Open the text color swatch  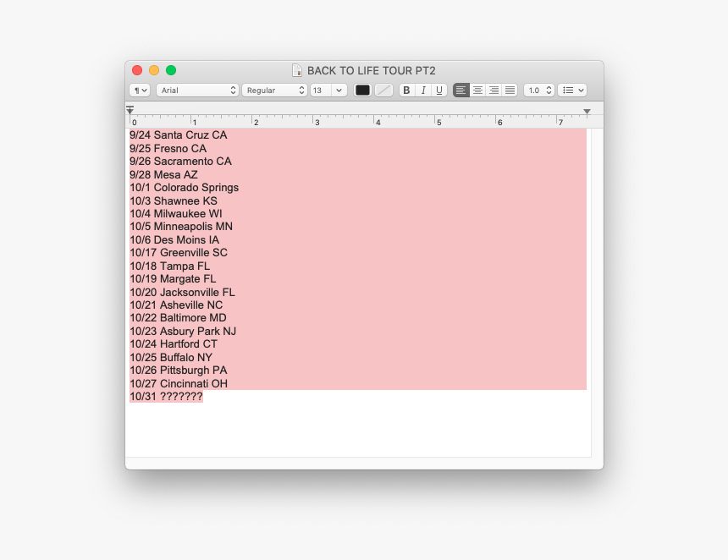pos(362,90)
